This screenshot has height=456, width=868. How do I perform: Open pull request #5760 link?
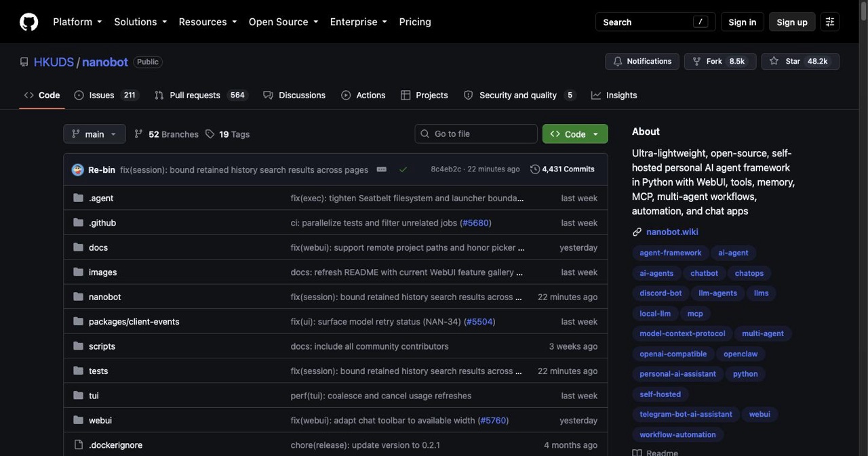493,420
